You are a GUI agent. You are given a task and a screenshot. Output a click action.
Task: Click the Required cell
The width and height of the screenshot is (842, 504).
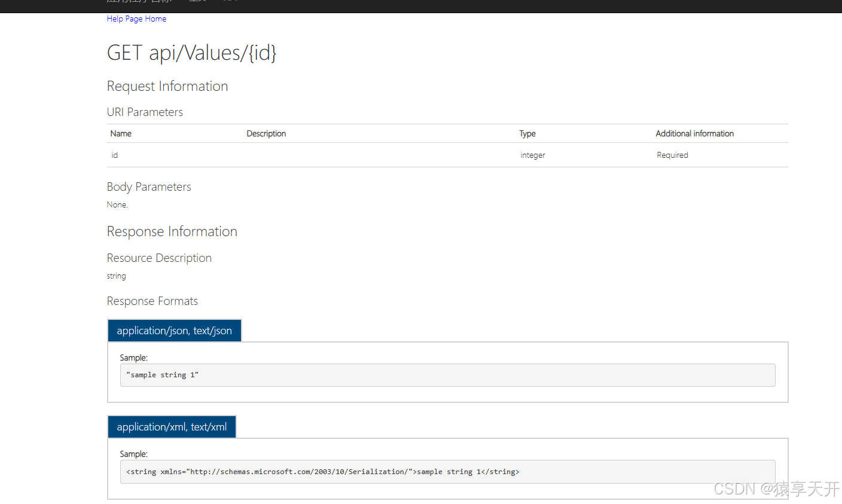point(672,155)
